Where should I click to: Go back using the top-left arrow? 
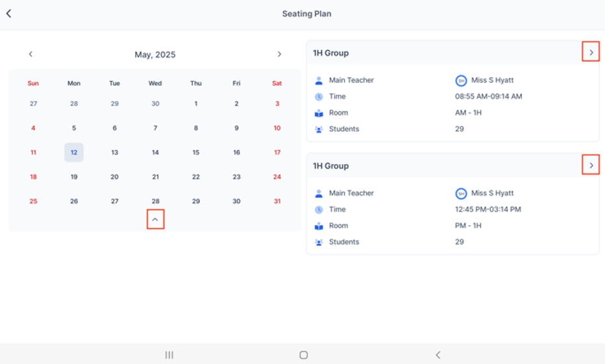(9, 14)
